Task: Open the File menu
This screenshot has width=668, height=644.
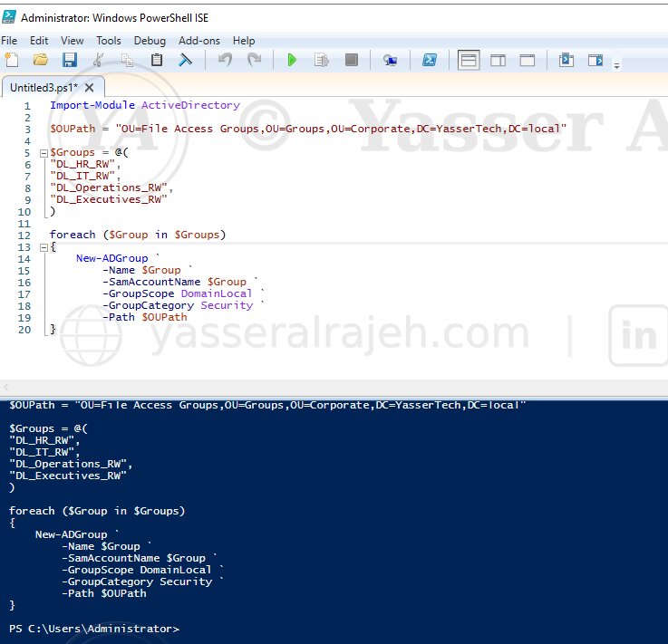Action: pyautogui.click(x=9, y=41)
